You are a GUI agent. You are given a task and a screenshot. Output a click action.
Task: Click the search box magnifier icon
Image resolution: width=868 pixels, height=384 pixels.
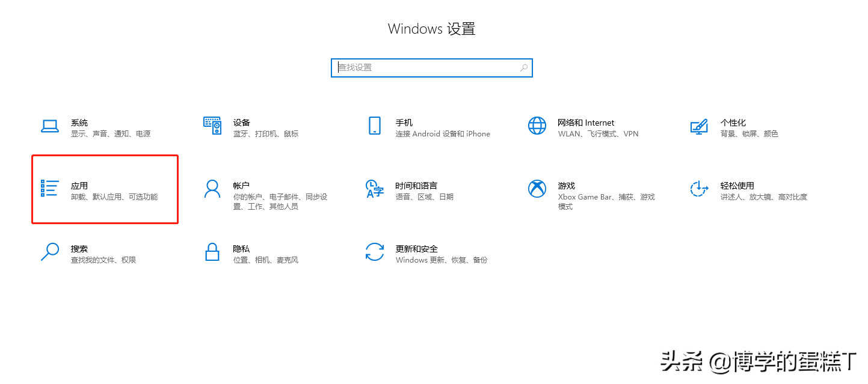pos(524,68)
